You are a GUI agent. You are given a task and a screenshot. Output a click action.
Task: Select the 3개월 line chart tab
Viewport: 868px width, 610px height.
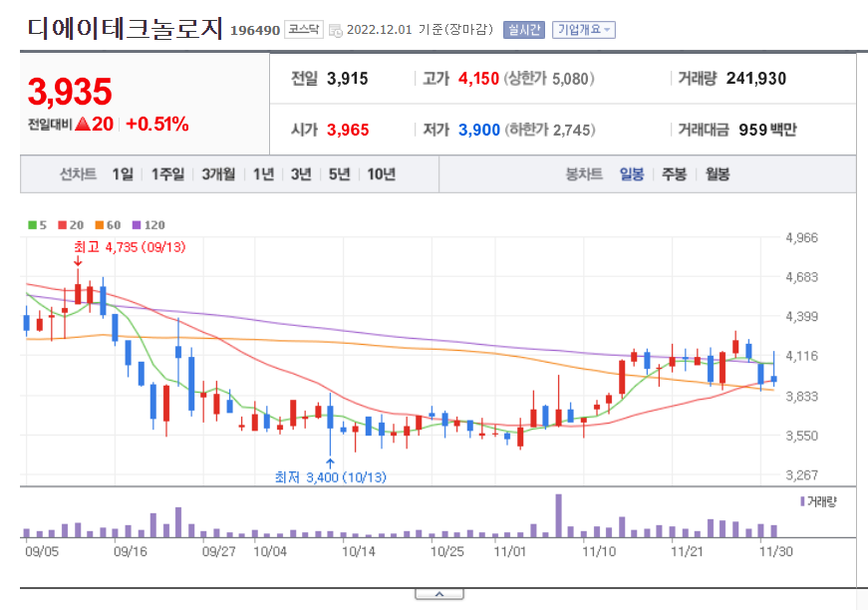(218, 174)
